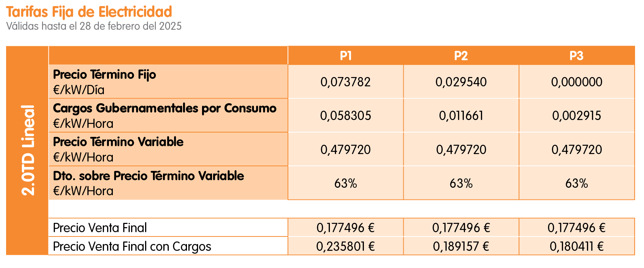
Task: Click Cargos Gubernamentales por Consumo row label
Action: (165, 108)
